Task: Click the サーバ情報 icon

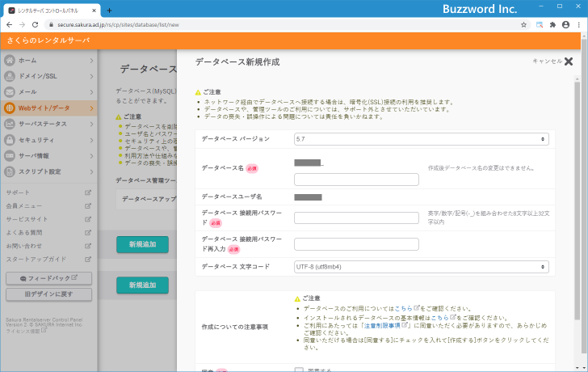Action: click(x=10, y=156)
